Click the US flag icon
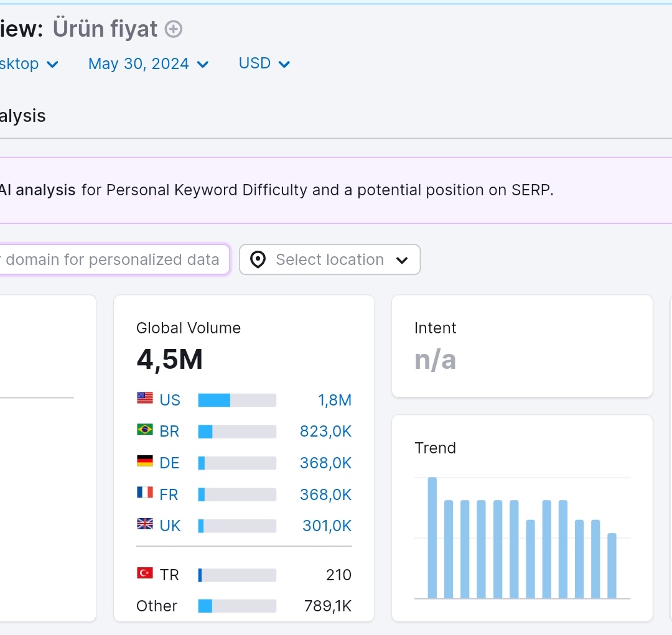The width and height of the screenshot is (672, 635). pos(145,399)
